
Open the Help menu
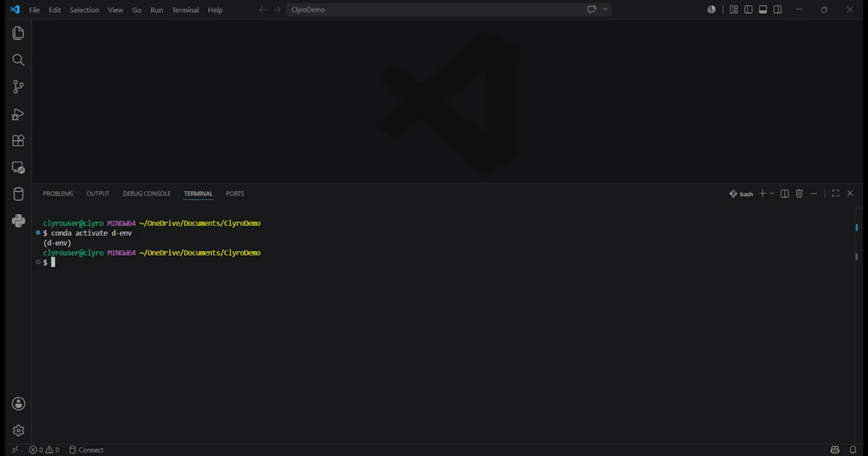pos(215,10)
